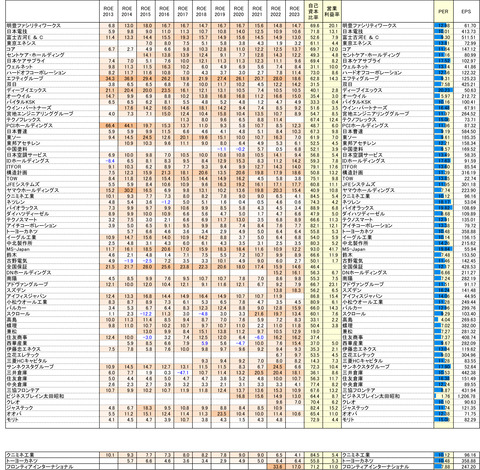The height and width of the screenshot is (470, 480).
Task: Select the ROE 2020 column header
Action: pyautogui.click(x=239, y=11)
